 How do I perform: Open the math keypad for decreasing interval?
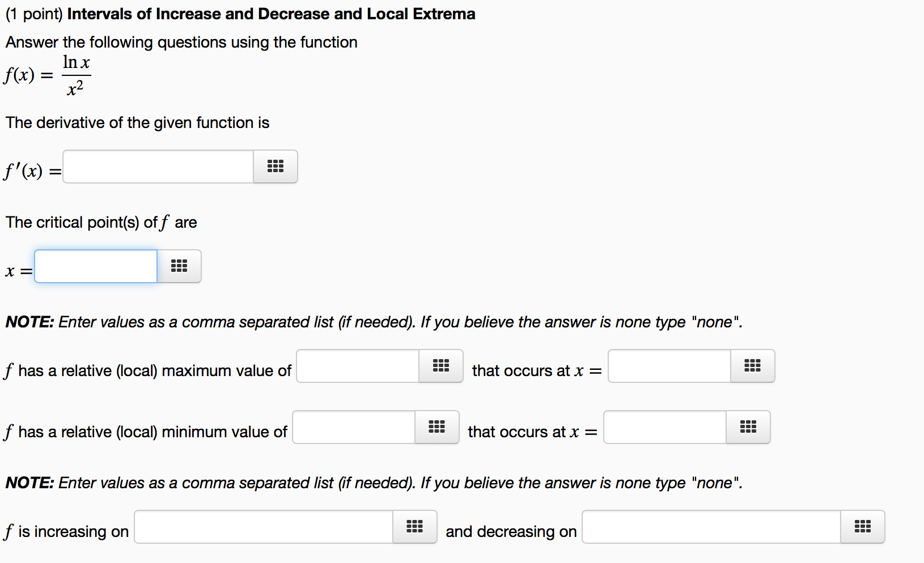coord(863,527)
